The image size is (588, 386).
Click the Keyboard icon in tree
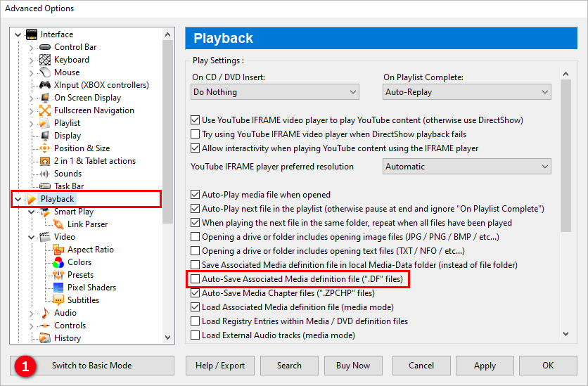coord(45,60)
